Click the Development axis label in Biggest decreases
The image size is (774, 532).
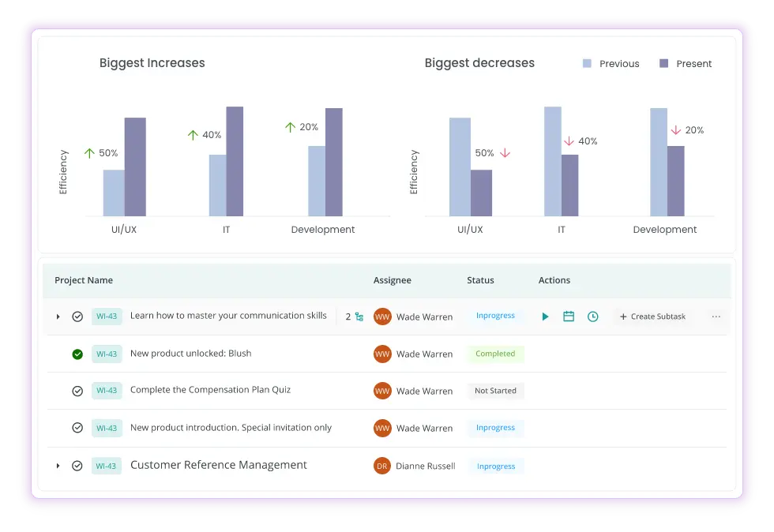coord(665,230)
